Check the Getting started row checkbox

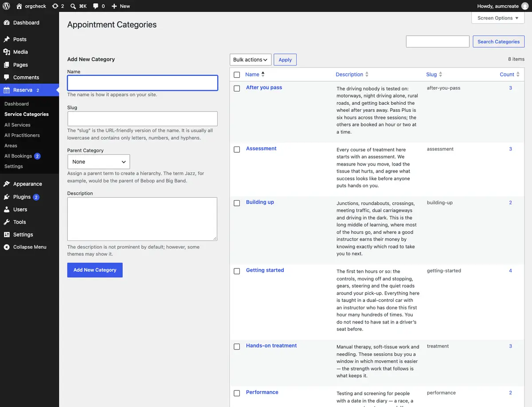tap(237, 271)
